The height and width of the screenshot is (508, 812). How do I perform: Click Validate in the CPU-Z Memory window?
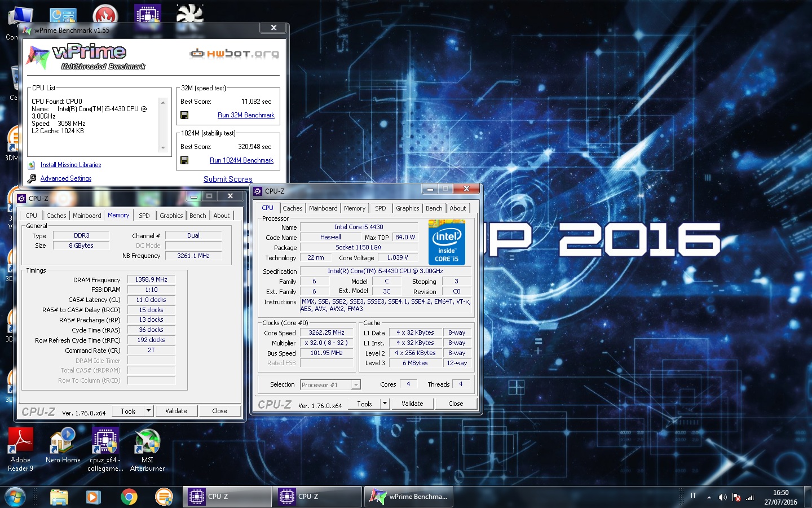[176, 411]
